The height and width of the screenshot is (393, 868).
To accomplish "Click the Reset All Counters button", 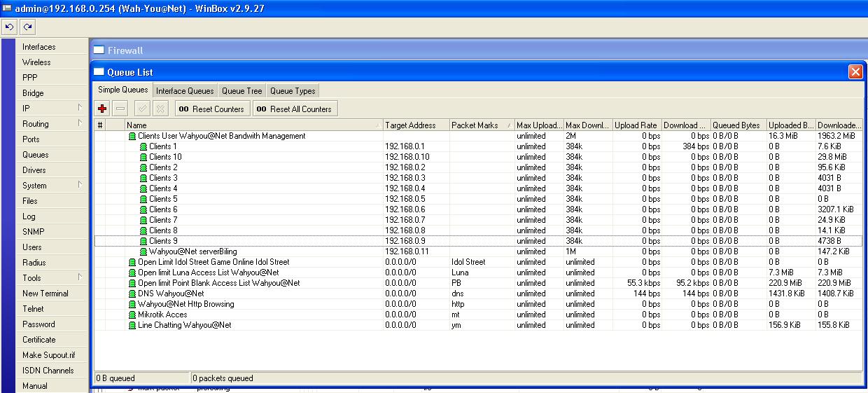I will coord(295,109).
